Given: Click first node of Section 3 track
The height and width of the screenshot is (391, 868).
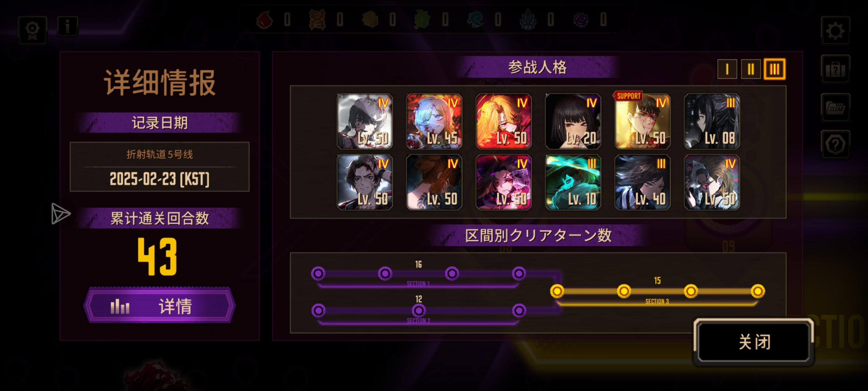Looking at the screenshot, I should tap(557, 291).
